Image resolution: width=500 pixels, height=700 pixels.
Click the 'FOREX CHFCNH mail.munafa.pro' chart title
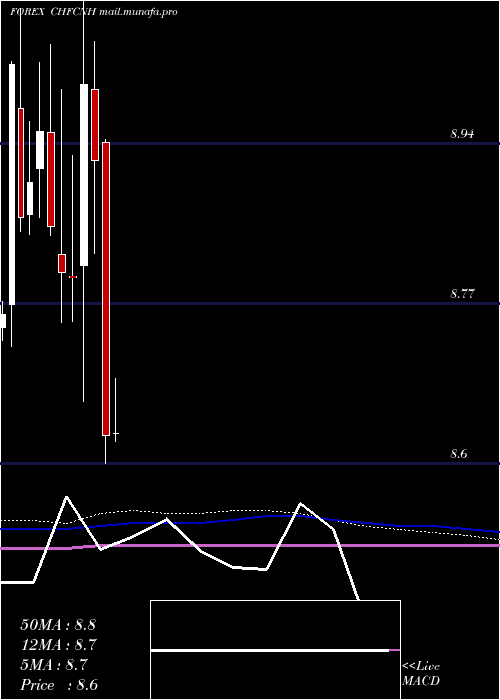coord(93,12)
